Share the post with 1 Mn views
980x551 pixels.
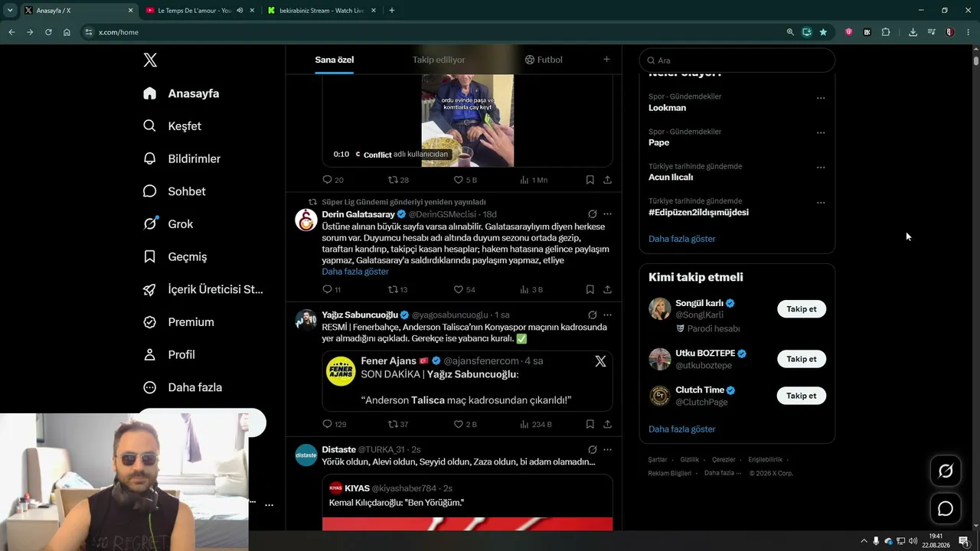point(607,180)
